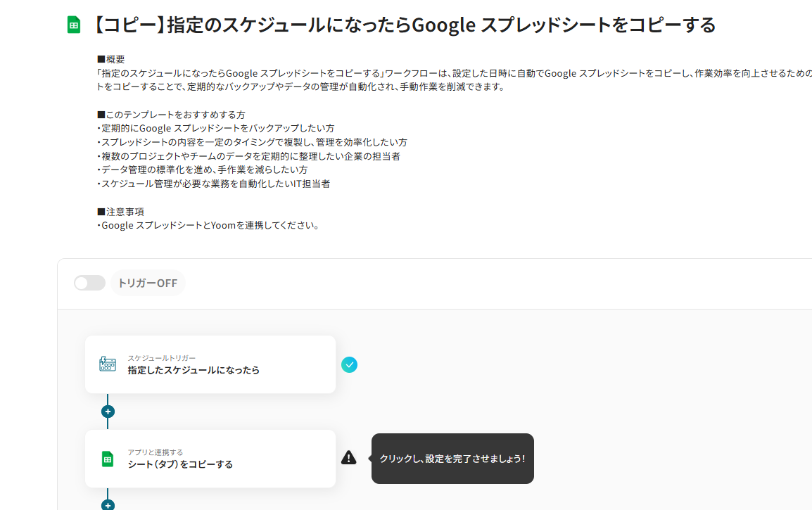Click the blue completed checkmark icon

pos(349,364)
